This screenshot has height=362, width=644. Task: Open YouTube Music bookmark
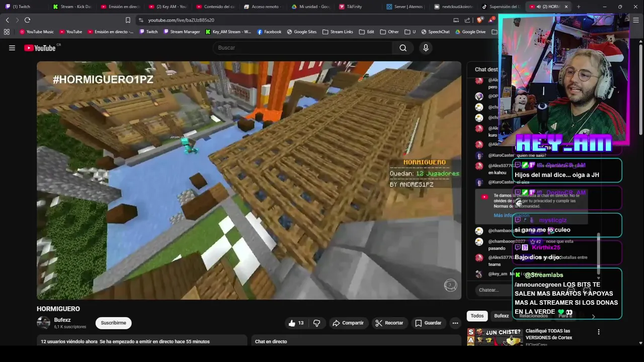[x=37, y=32]
